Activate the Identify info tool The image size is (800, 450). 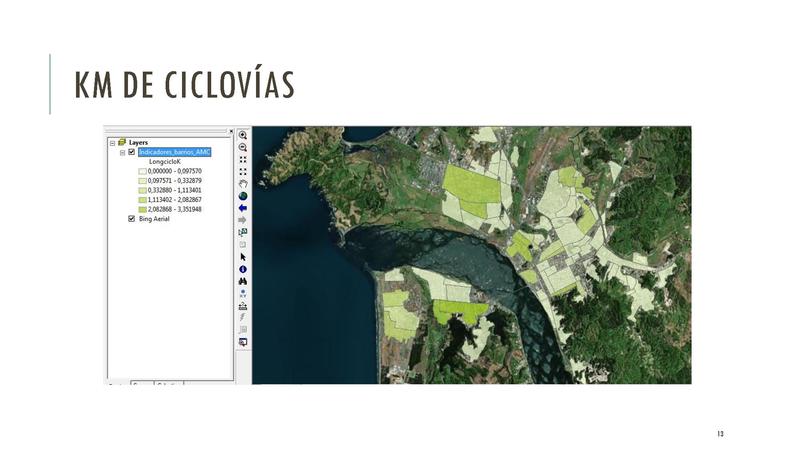(243, 269)
